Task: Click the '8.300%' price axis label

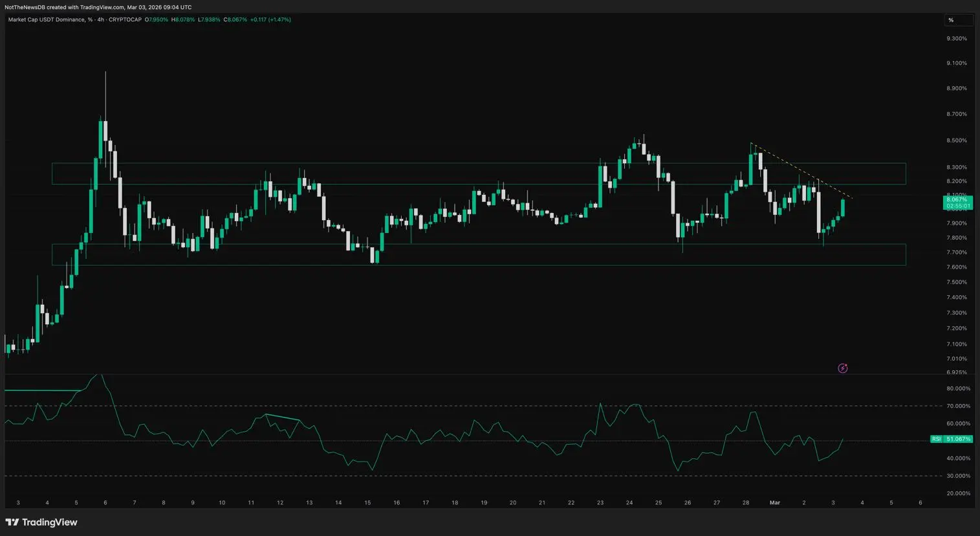Action: (x=957, y=168)
